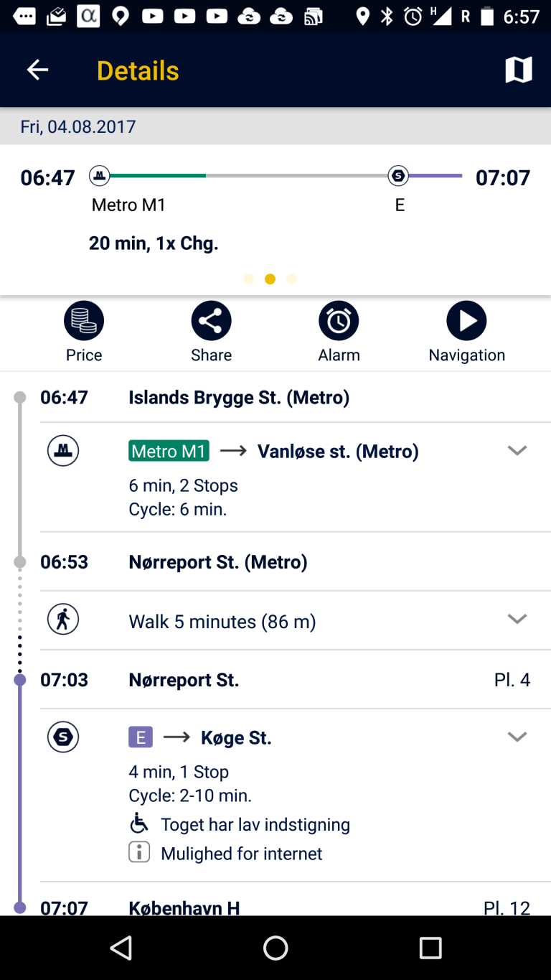Expand the Walk 5 minutes section
The width and height of the screenshot is (551, 980).
tap(517, 619)
